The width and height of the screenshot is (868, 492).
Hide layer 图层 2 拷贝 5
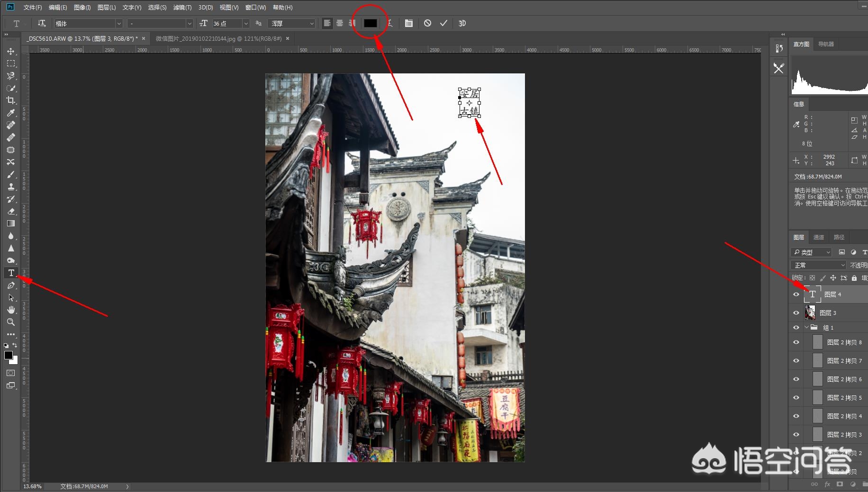[796, 398]
